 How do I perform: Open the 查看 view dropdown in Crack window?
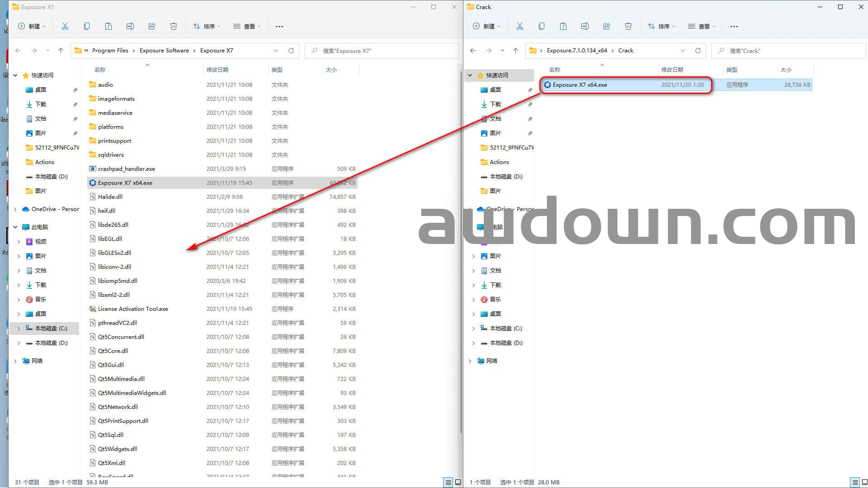click(702, 26)
